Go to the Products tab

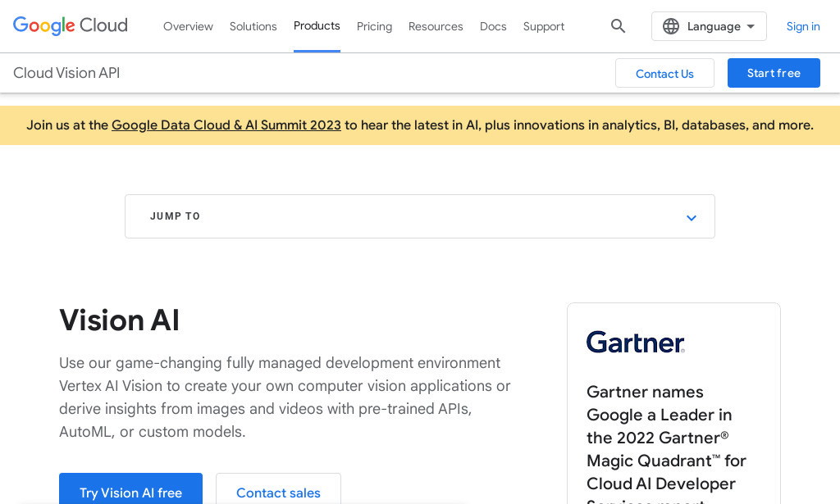317,26
